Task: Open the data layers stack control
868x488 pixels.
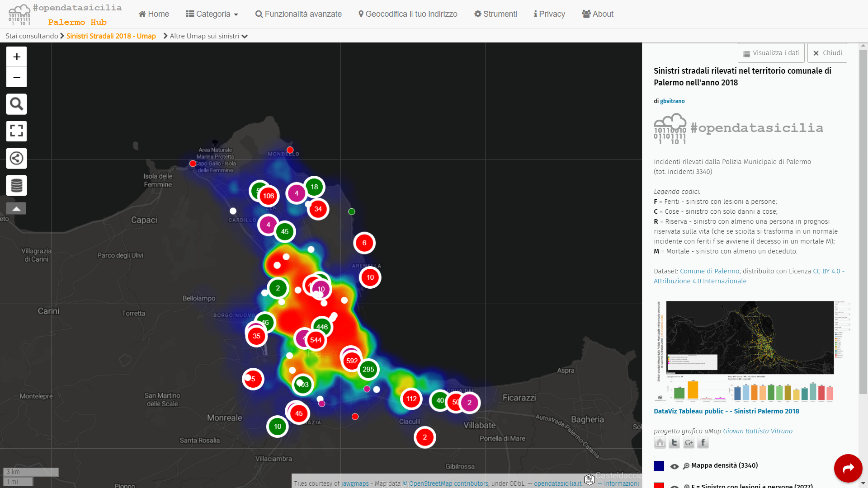Action: (17, 186)
